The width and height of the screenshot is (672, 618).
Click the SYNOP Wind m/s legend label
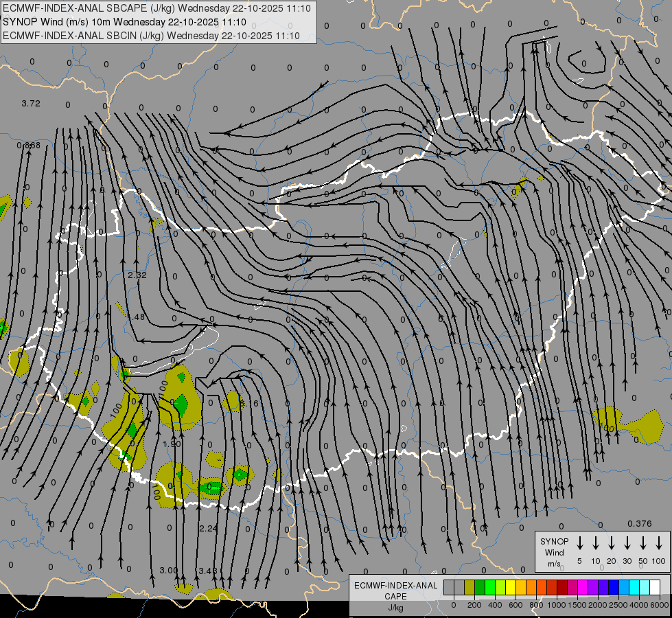[554, 552]
